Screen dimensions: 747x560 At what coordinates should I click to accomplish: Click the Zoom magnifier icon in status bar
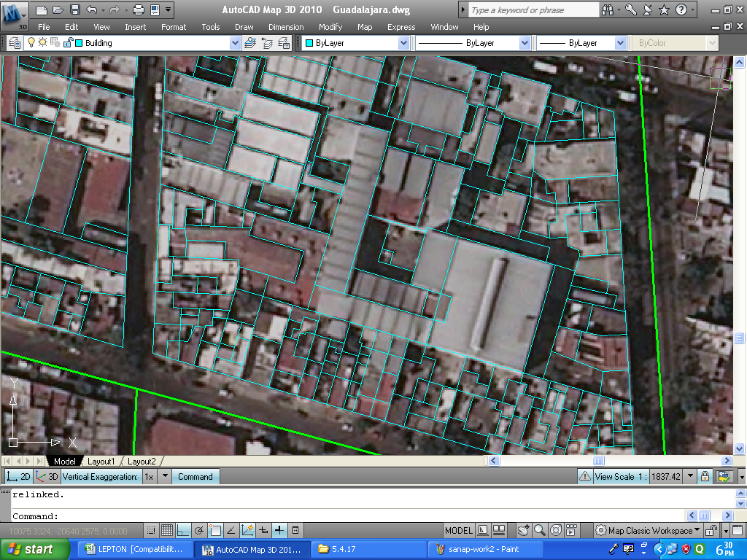539,530
